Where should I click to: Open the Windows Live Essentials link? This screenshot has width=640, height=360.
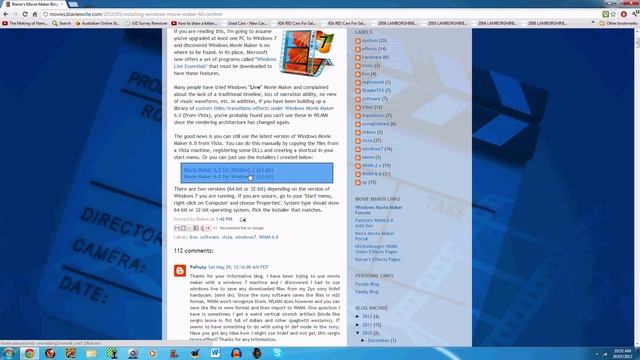[x=225, y=62]
